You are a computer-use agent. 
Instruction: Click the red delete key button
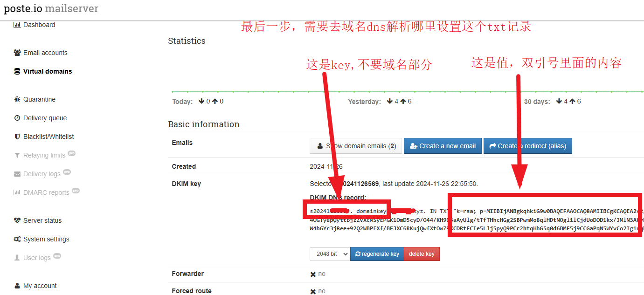tap(422, 254)
